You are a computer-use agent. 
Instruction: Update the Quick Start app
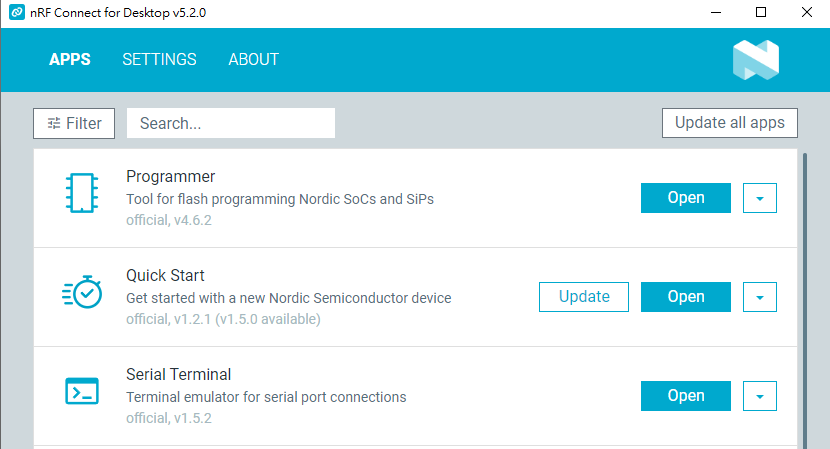tap(584, 297)
